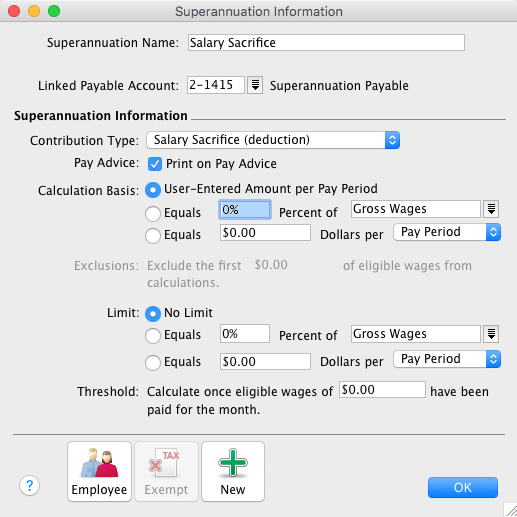Open Linked Payable Account list selector
This screenshot has width=517, height=517.
(255, 85)
